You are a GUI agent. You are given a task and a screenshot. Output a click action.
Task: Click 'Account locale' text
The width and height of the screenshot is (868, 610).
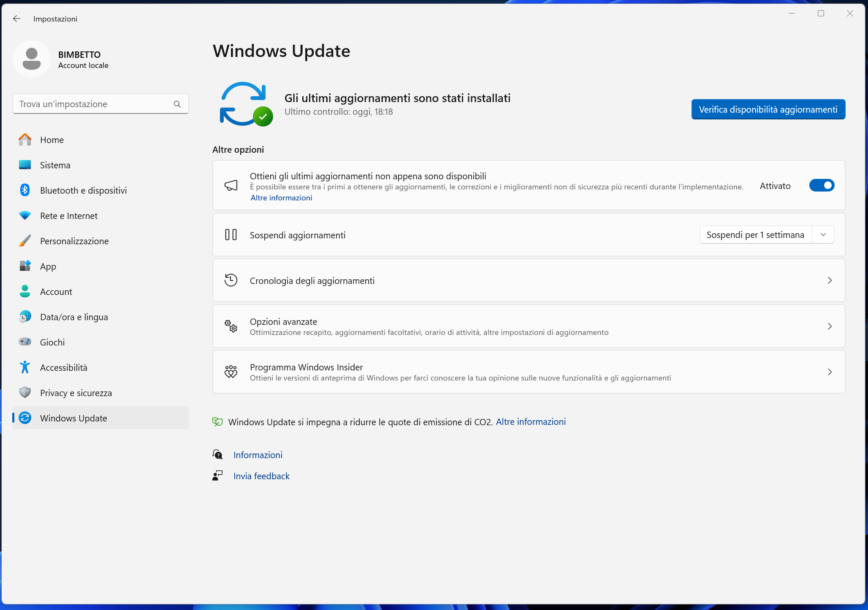pyautogui.click(x=83, y=65)
